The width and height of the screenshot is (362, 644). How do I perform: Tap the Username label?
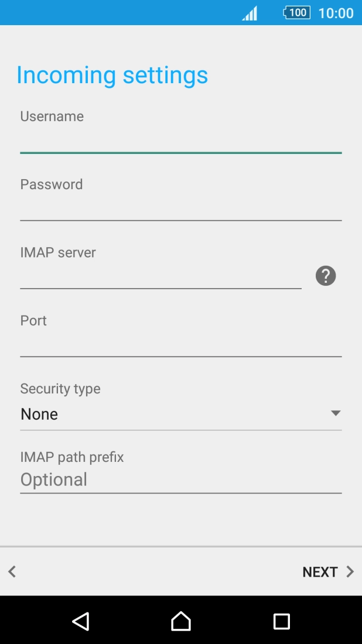point(52,117)
